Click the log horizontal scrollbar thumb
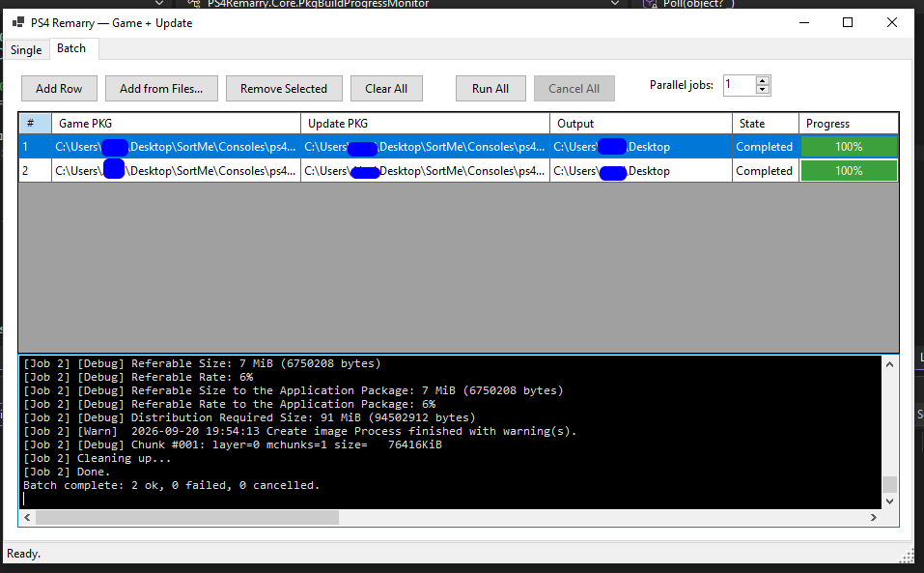 [187, 517]
